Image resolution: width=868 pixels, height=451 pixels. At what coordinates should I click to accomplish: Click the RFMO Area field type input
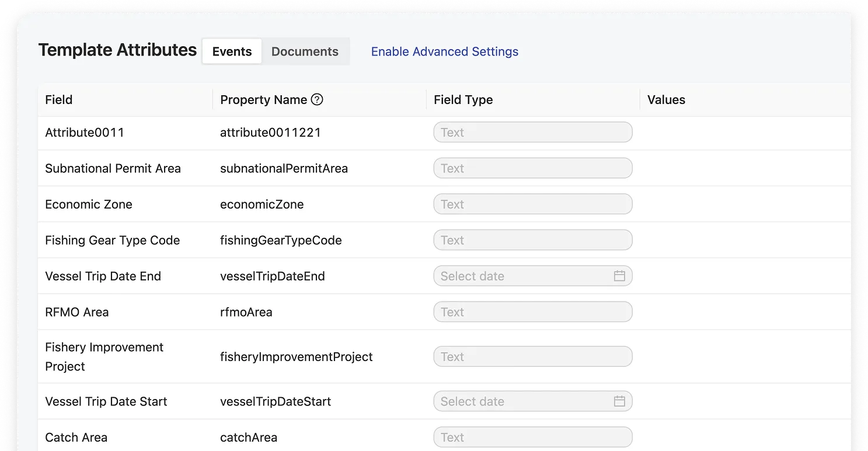(532, 312)
